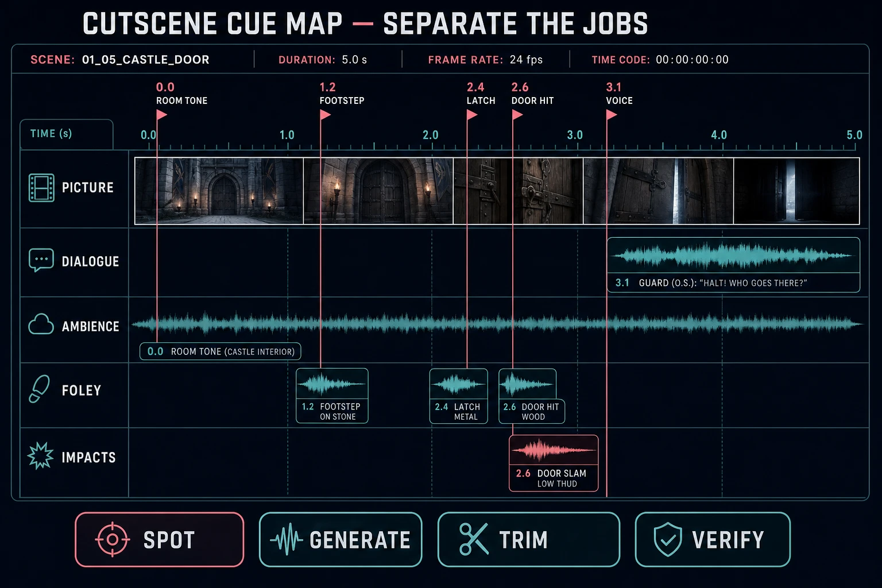Open the door ajar with light thumbnail
The width and height of the screenshot is (882, 588).
point(659,191)
